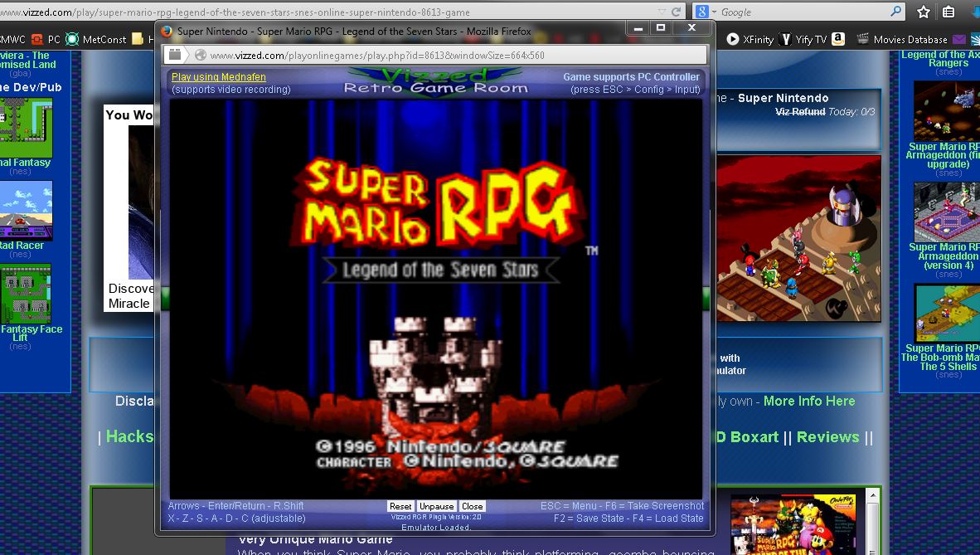980x555 pixels.
Task: Open the PC bookmark
Action: tap(46, 40)
